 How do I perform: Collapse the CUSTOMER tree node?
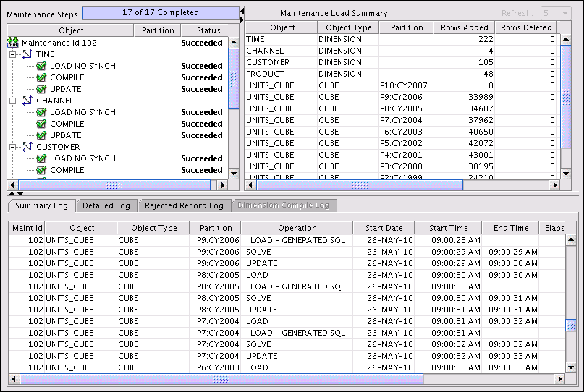click(12, 147)
